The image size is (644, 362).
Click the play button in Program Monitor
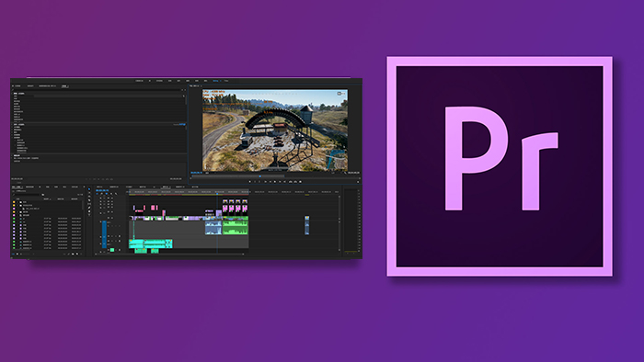275,182
